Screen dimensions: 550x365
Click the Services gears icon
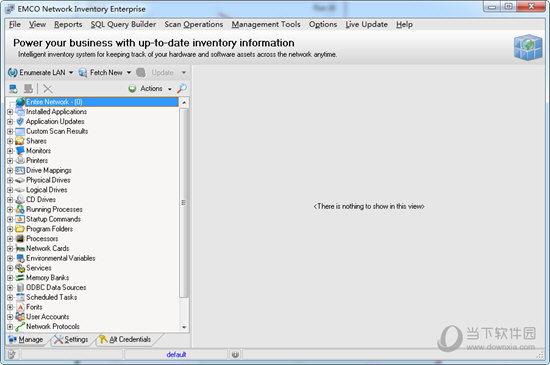point(20,268)
